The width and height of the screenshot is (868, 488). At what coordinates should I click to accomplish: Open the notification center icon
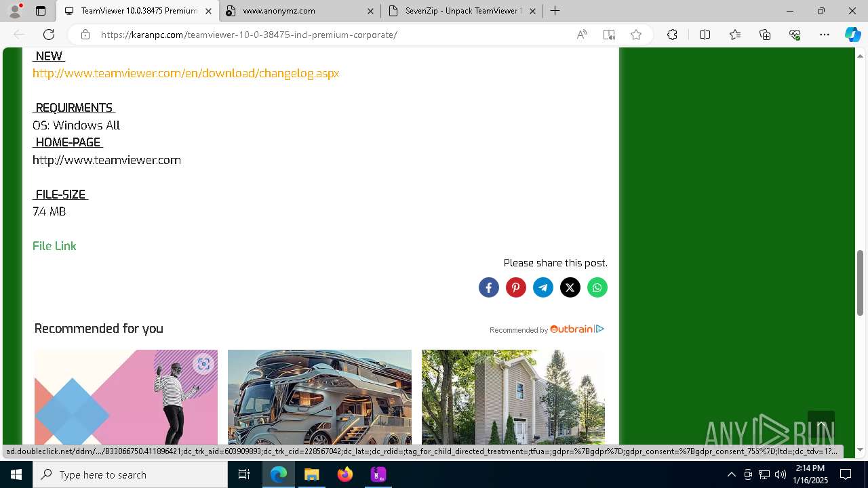(x=846, y=474)
